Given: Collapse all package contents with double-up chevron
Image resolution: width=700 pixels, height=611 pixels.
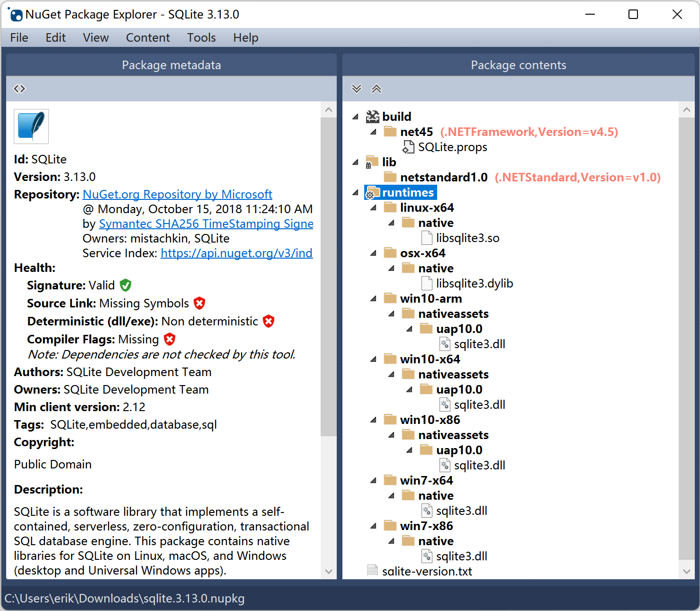Looking at the screenshot, I should [x=377, y=89].
